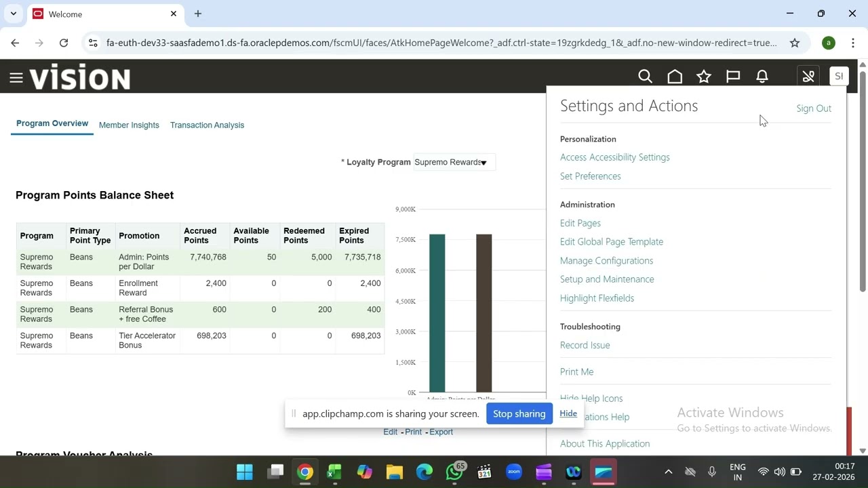Close the Welcome tab
This screenshot has width=868, height=488.
click(x=174, y=14)
